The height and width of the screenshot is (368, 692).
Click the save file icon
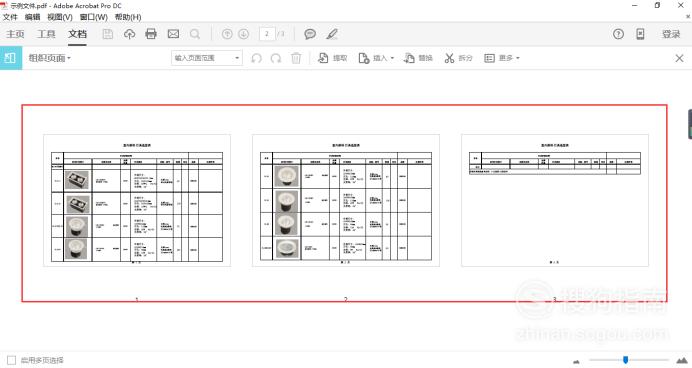[108, 34]
